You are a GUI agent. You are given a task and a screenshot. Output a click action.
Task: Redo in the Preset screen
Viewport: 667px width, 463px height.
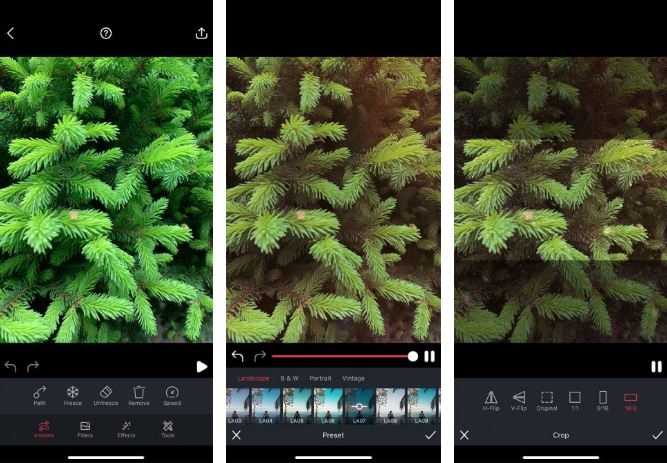point(260,356)
